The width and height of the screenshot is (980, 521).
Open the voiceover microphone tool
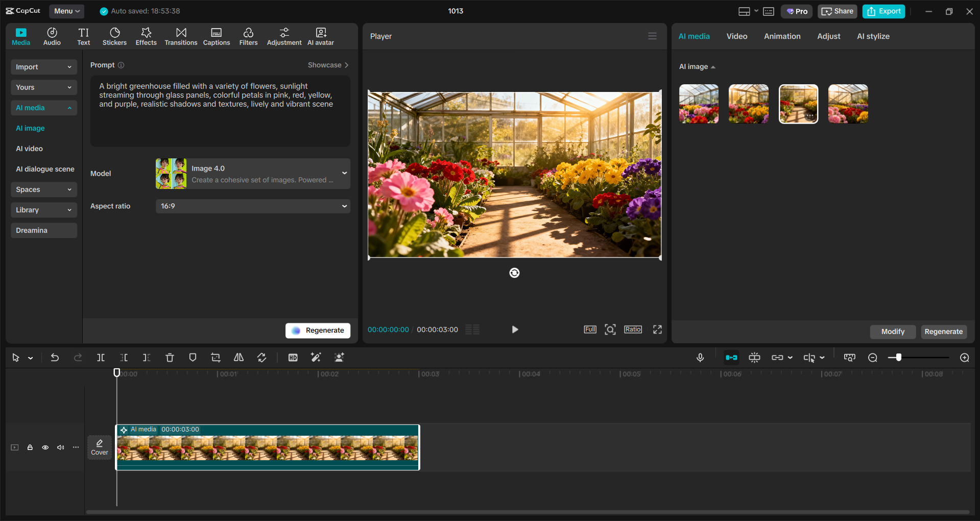pos(700,358)
